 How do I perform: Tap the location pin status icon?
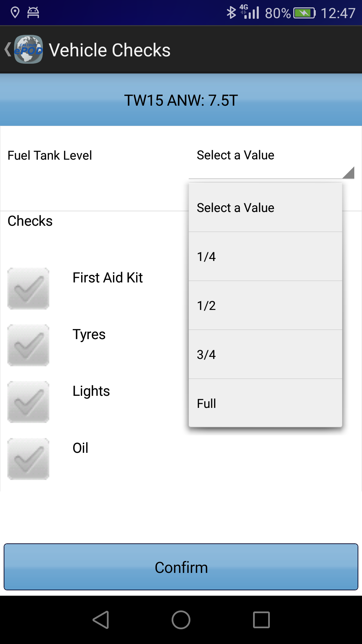pos(15,13)
